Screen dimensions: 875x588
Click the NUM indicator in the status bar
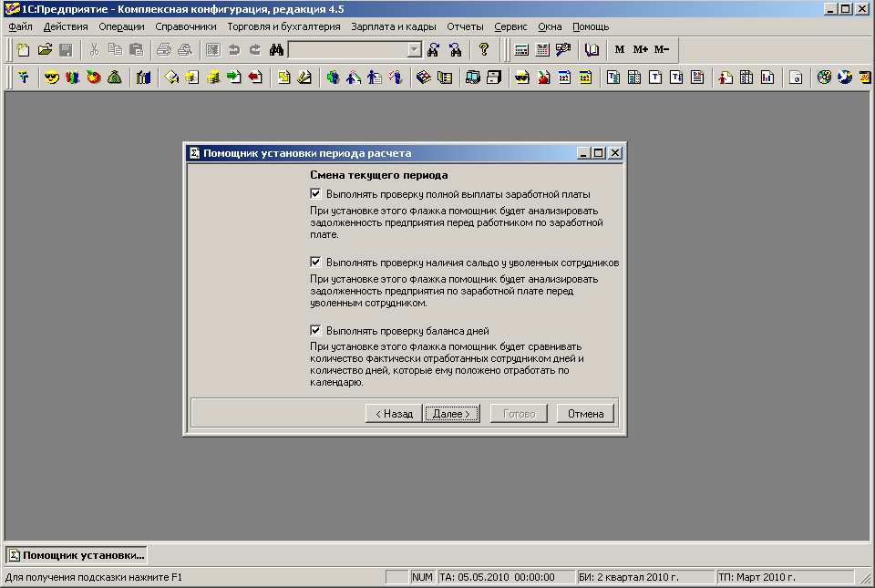point(422,577)
